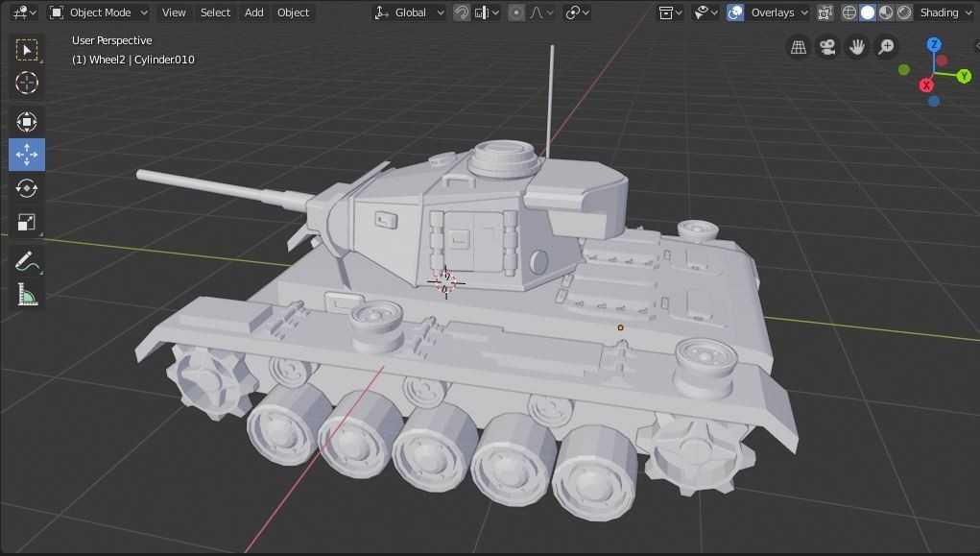Open the Add menu
980x556 pixels.
(253, 12)
